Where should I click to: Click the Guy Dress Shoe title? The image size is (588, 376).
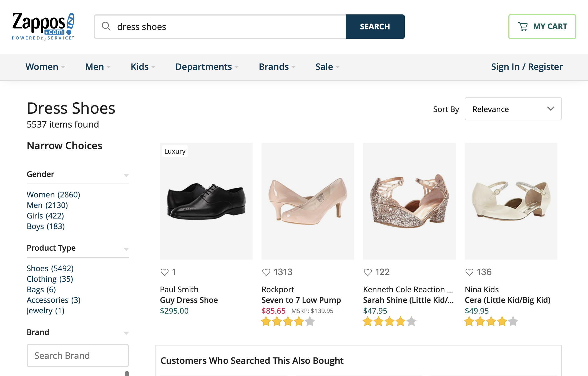(x=189, y=300)
